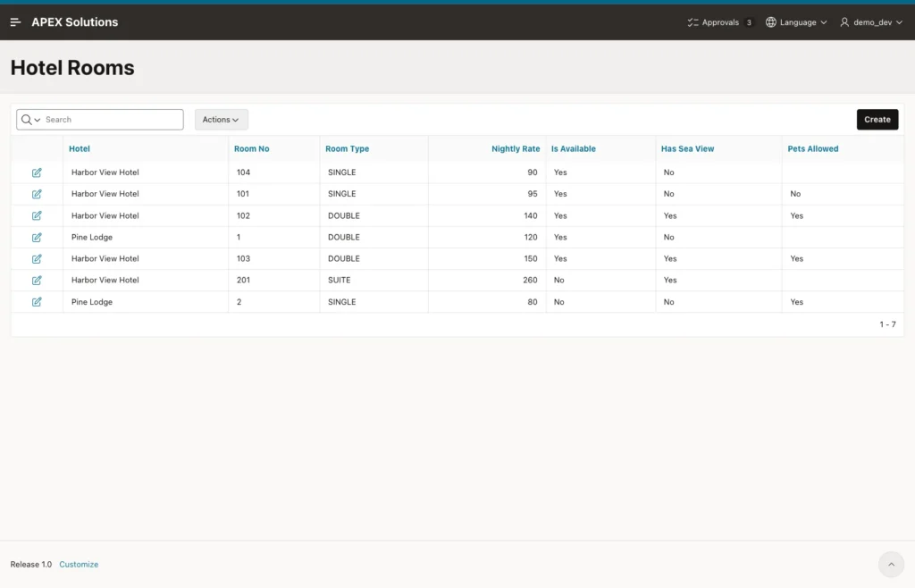Select the SUITE room type cell

pos(339,281)
